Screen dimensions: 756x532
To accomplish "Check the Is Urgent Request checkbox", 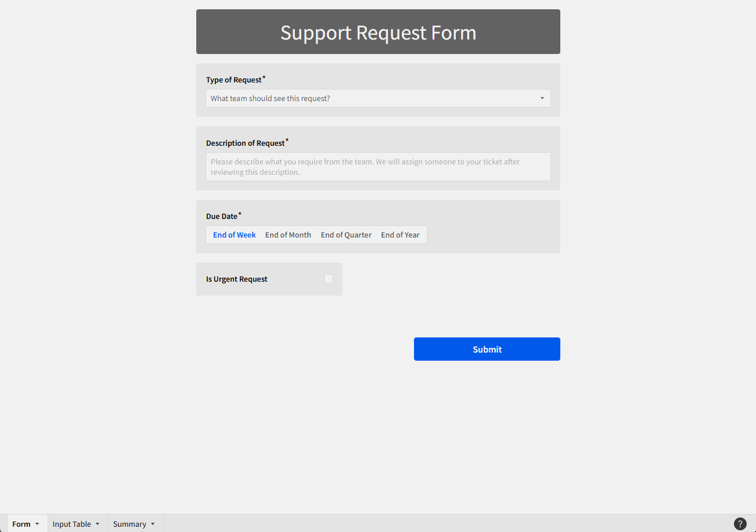I will 329,279.
